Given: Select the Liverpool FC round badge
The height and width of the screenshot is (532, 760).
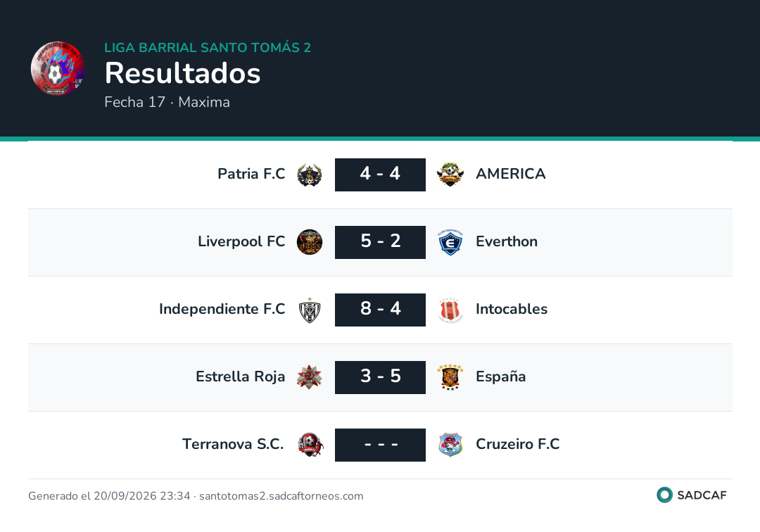Looking at the screenshot, I should 309,242.
